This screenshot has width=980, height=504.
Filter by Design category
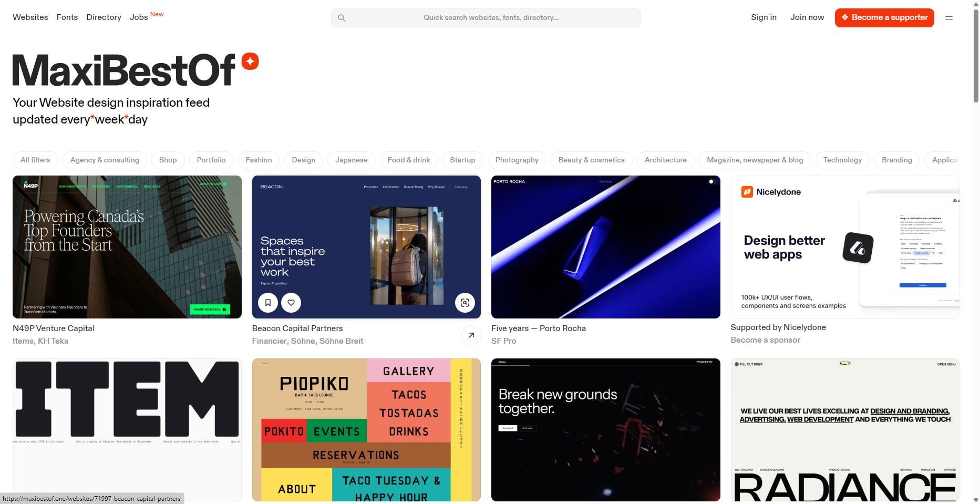coord(304,160)
